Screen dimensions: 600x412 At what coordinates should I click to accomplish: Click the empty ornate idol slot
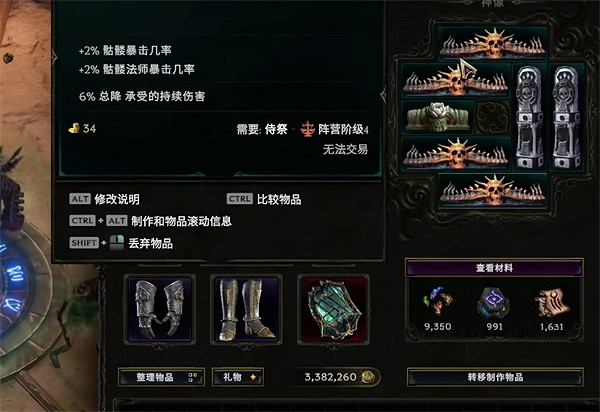(x=492, y=117)
